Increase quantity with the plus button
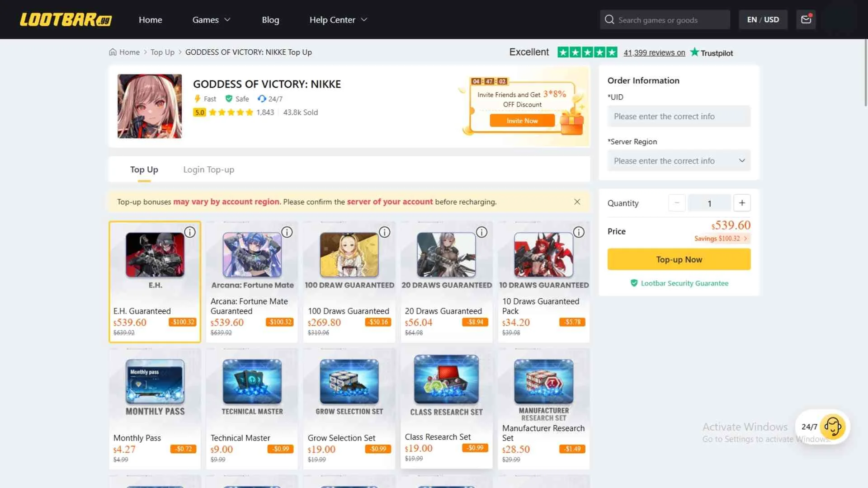Viewport: 868px width, 488px height. pyautogui.click(x=742, y=203)
